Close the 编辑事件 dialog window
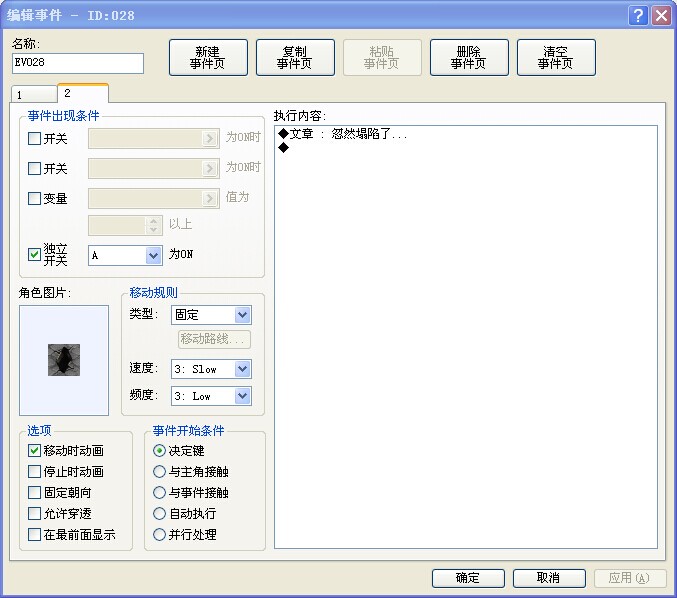Viewport: 677px width, 598px height. tap(661, 16)
